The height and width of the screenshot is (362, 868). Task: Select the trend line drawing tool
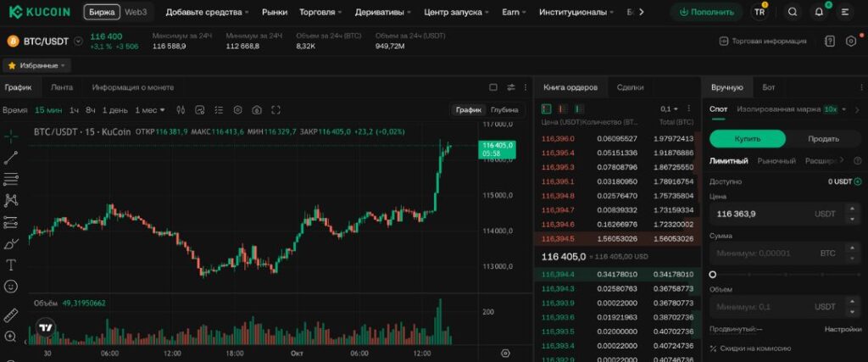pyautogui.click(x=11, y=157)
